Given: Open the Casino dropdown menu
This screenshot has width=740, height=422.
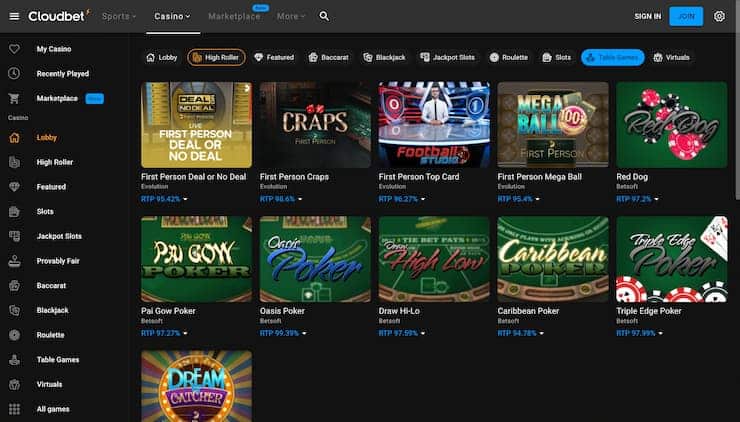Looking at the screenshot, I should coord(172,17).
